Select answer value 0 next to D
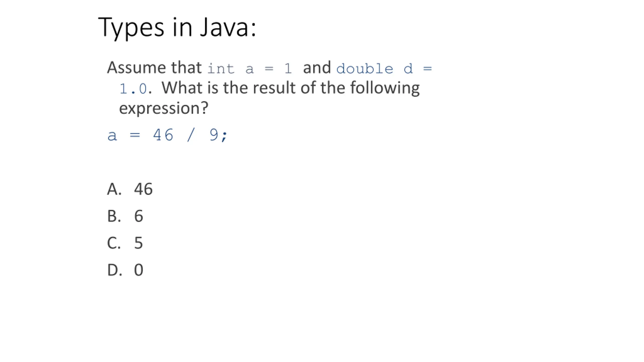This screenshot has height=362, width=644. click(139, 270)
